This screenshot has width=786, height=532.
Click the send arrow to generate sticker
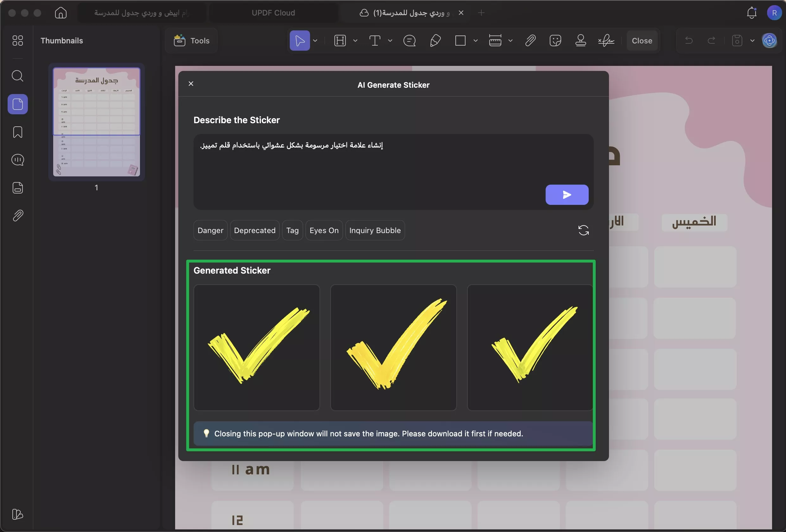pyautogui.click(x=567, y=195)
